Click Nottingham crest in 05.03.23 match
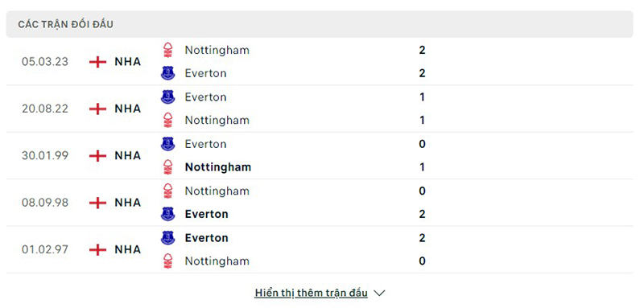Image resolution: width=644 pixels, height=308 pixels. coord(167,50)
